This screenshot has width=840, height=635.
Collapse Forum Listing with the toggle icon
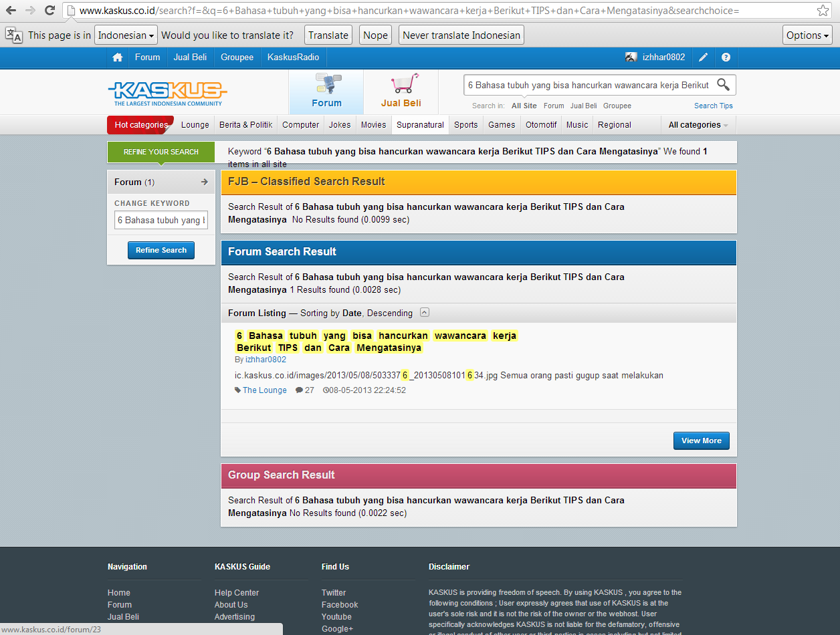coord(425,313)
